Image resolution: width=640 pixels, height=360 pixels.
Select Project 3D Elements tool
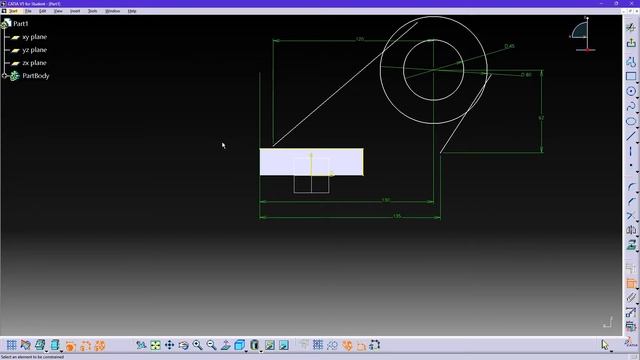(631, 245)
